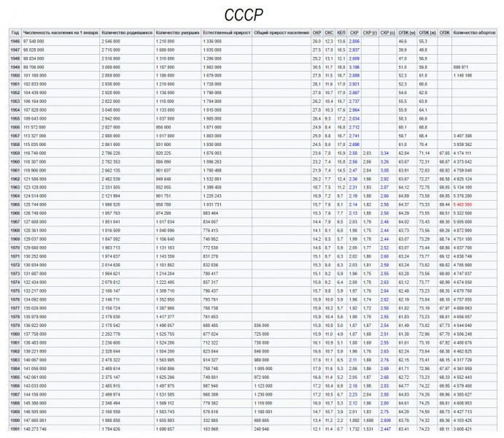Click total growth value 1 230 000
This screenshot has width=504, height=438.
tap(263, 395)
